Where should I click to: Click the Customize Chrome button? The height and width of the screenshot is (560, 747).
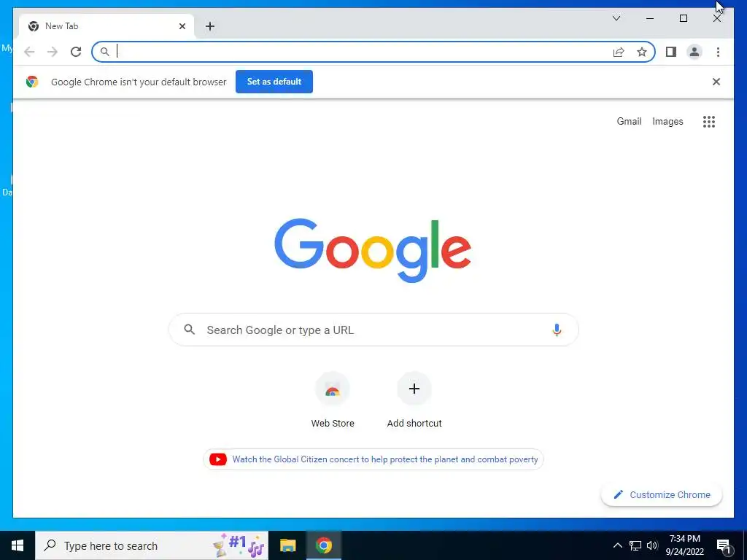662,495
